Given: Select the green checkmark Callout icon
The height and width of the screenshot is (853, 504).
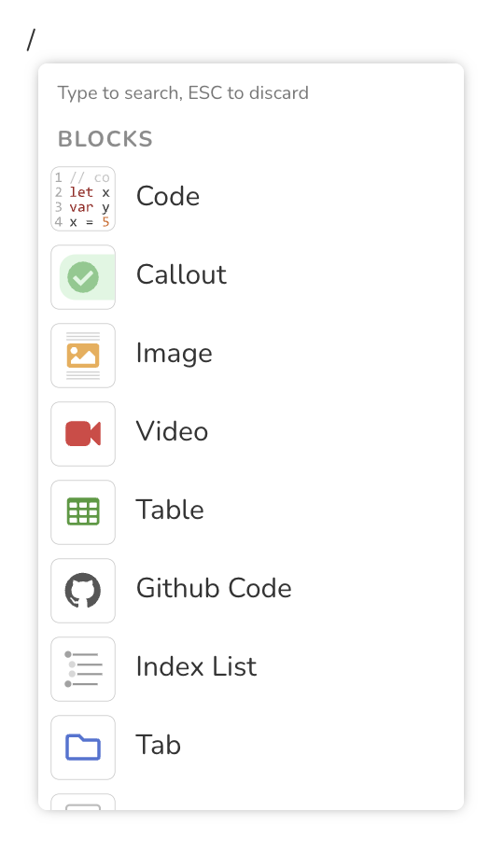Looking at the screenshot, I should 83,277.
